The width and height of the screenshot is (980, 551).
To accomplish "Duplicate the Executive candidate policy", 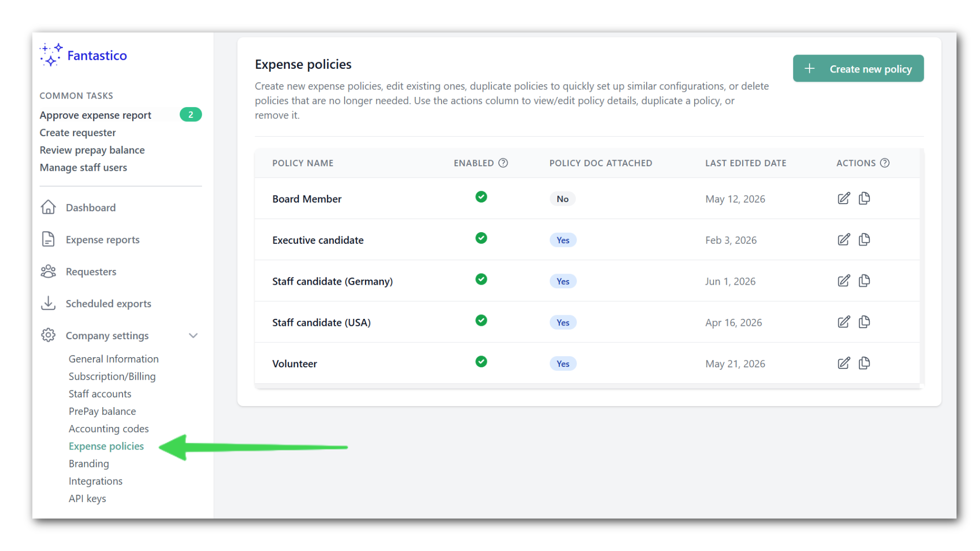I will pos(864,239).
